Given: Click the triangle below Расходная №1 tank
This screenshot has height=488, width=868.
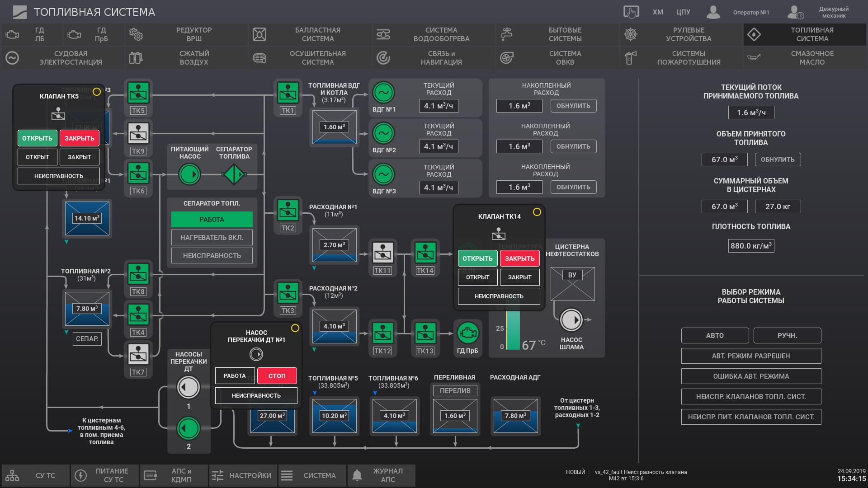Looking at the screenshot, I should 314,268.
